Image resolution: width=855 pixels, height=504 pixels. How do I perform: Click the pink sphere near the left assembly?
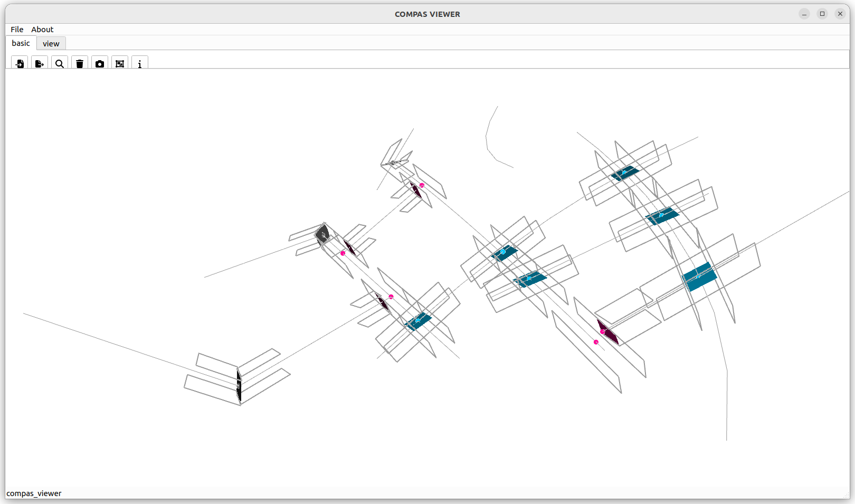tap(344, 253)
